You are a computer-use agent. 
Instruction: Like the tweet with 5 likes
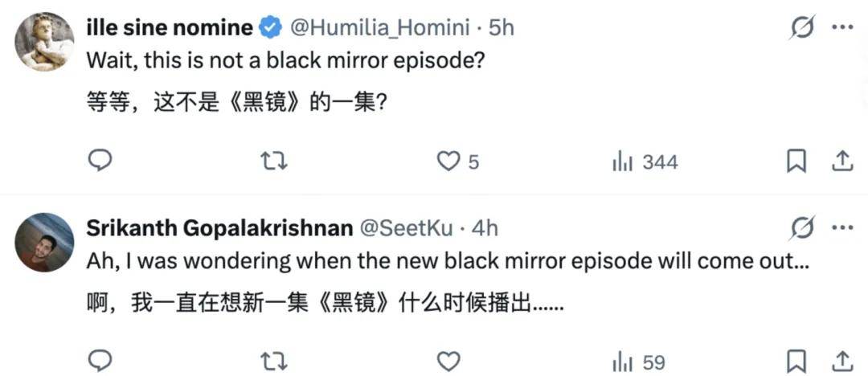point(447,161)
